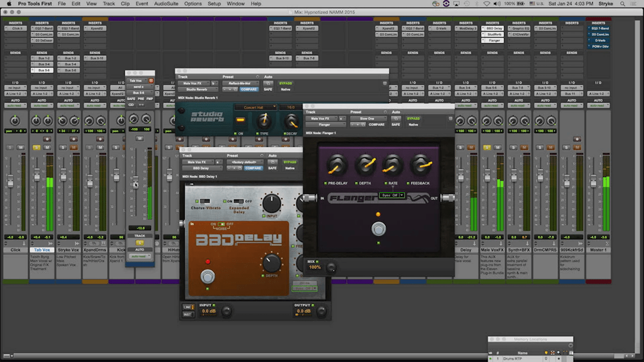Viewport: 644px width, 362px height.
Task: Click the Tab Vox track name
Action: [x=42, y=250]
